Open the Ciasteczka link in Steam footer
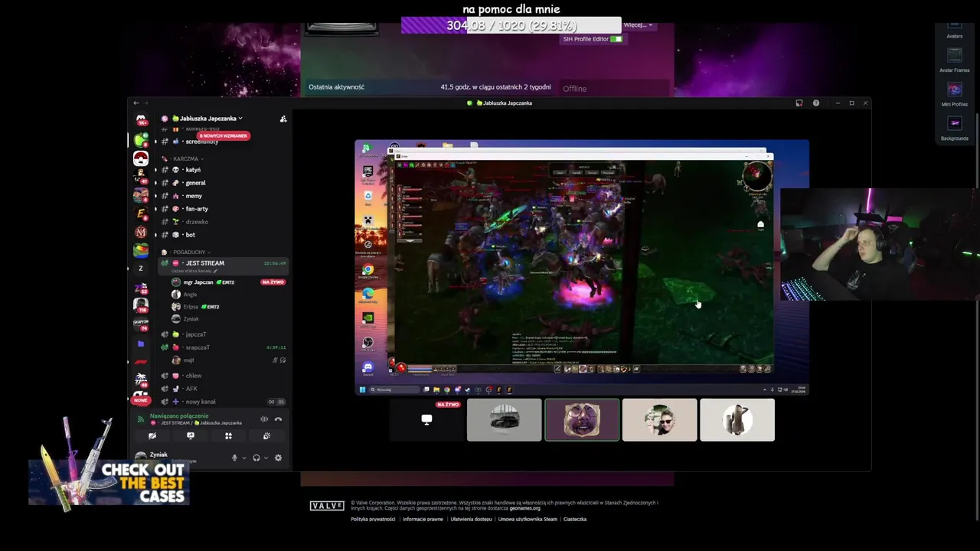 (575, 519)
